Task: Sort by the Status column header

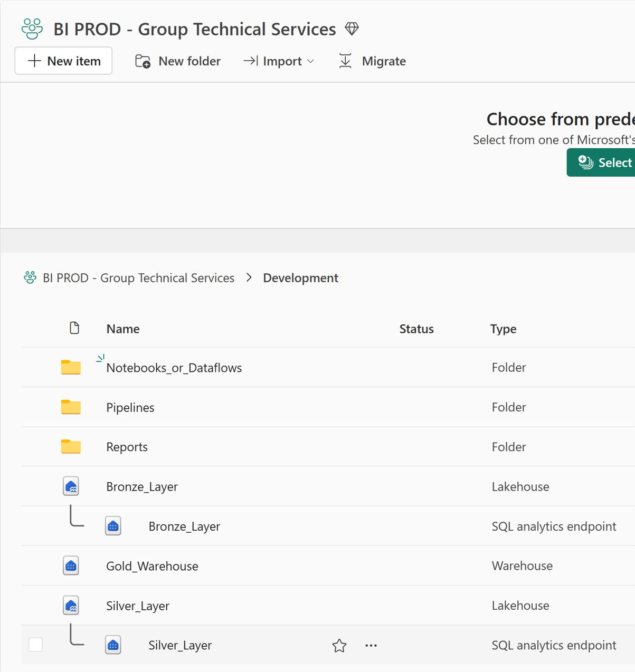Action: pyautogui.click(x=416, y=329)
